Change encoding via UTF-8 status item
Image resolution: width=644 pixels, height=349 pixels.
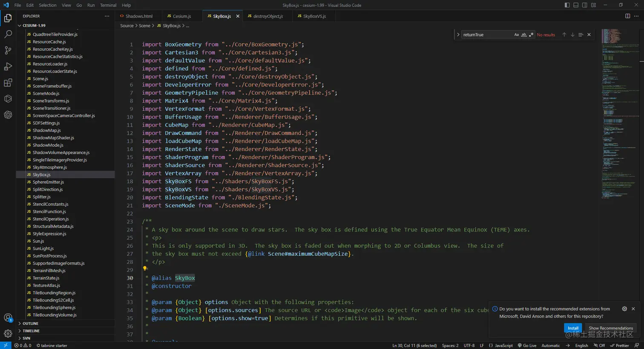click(469, 346)
